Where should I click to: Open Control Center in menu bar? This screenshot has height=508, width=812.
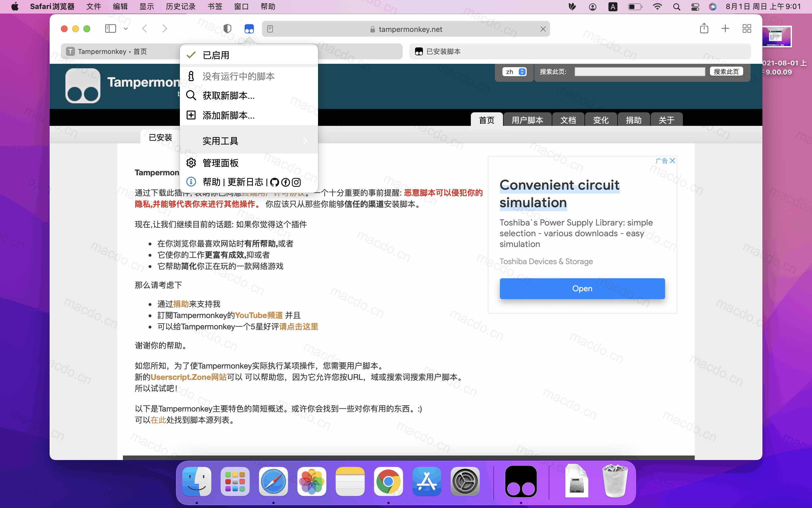tap(695, 7)
